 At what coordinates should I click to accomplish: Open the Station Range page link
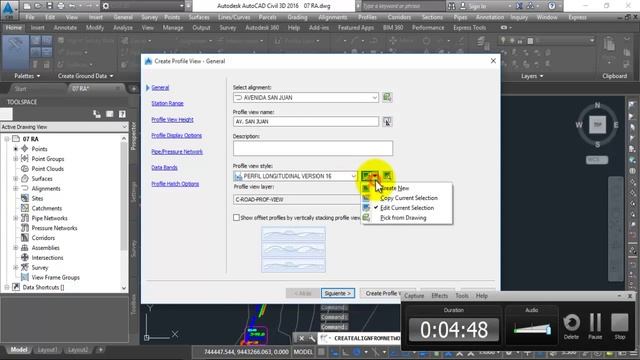click(167, 103)
